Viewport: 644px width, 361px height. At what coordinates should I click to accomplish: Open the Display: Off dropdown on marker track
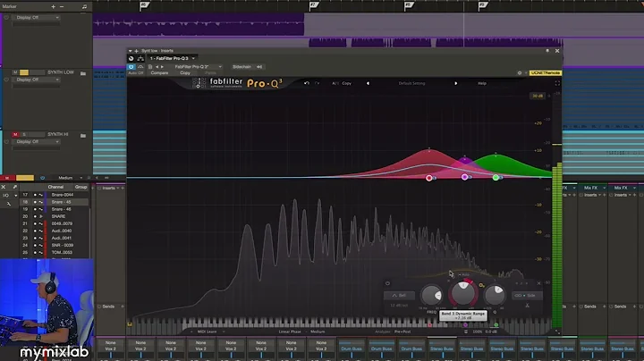point(36,18)
